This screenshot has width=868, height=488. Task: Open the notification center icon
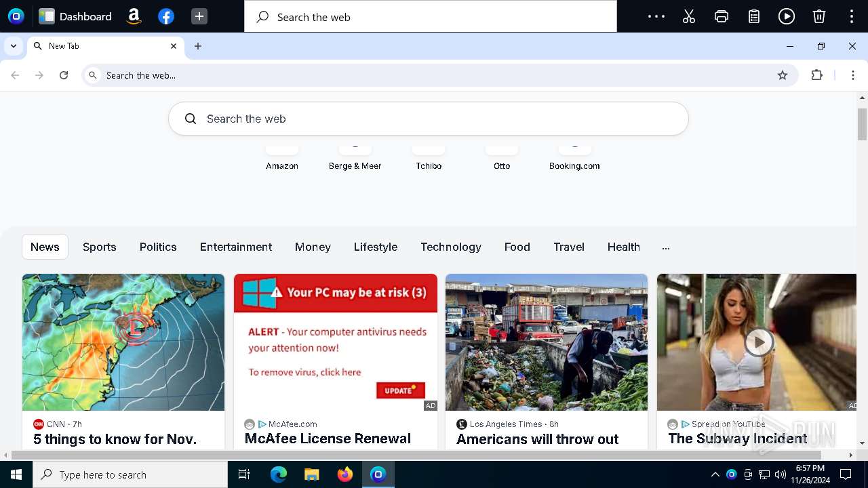[x=846, y=474]
